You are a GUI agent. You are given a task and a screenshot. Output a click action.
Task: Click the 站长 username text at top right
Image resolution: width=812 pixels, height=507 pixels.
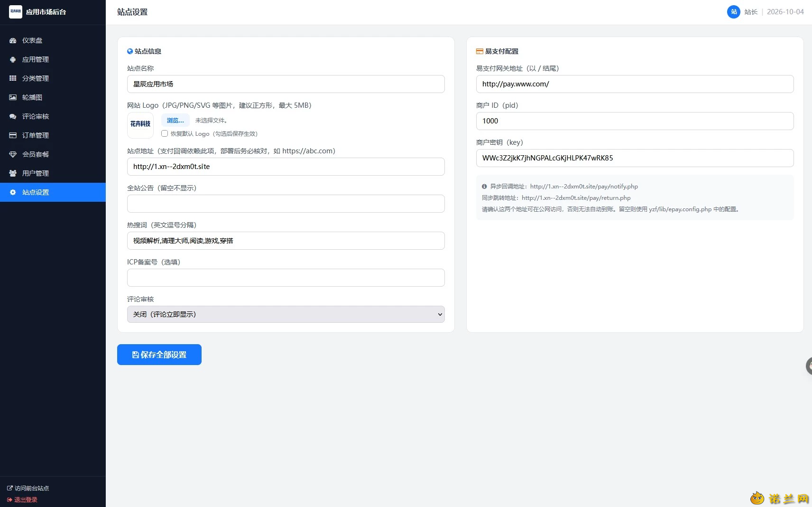751,12
